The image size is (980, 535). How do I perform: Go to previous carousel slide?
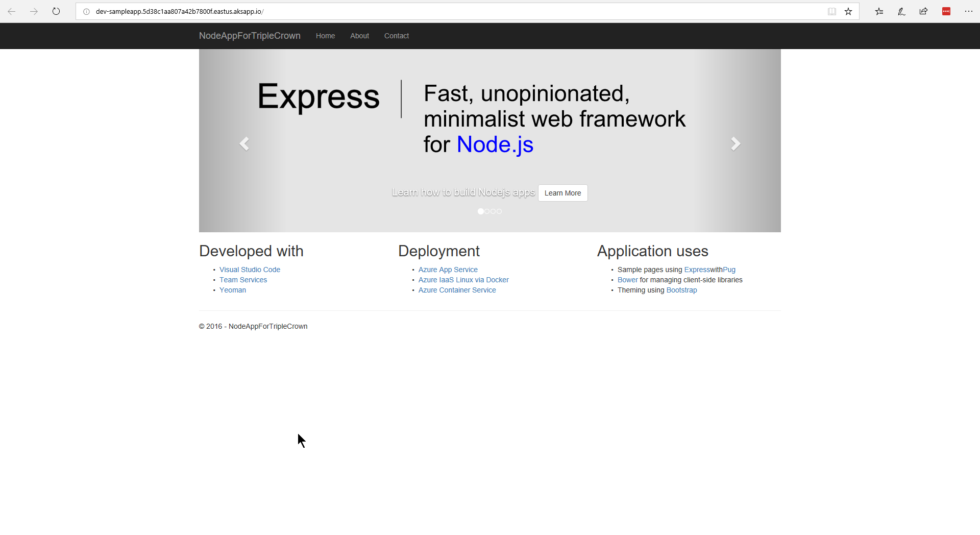(244, 143)
